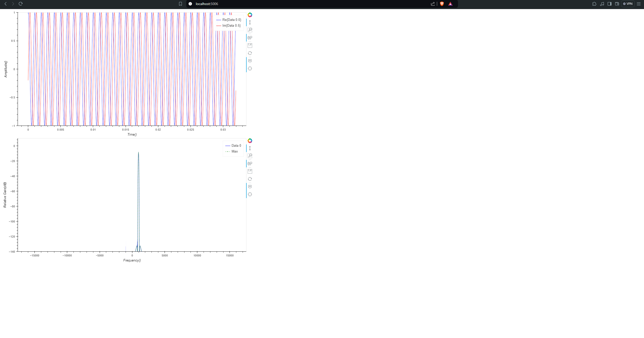This screenshot has width=644, height=338.
Task: Click the Bokeh logo on the frequency spectrum plot
Action: point(250,141)
